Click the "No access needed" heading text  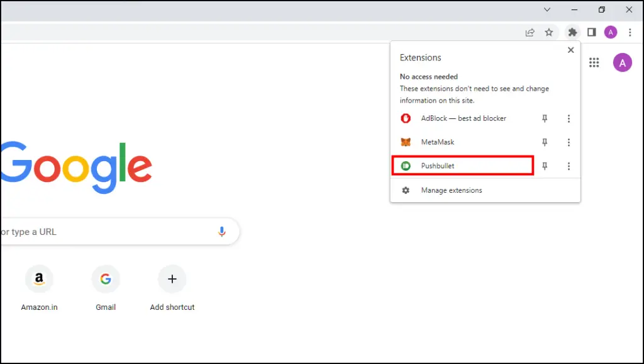[x=429, y=76]
